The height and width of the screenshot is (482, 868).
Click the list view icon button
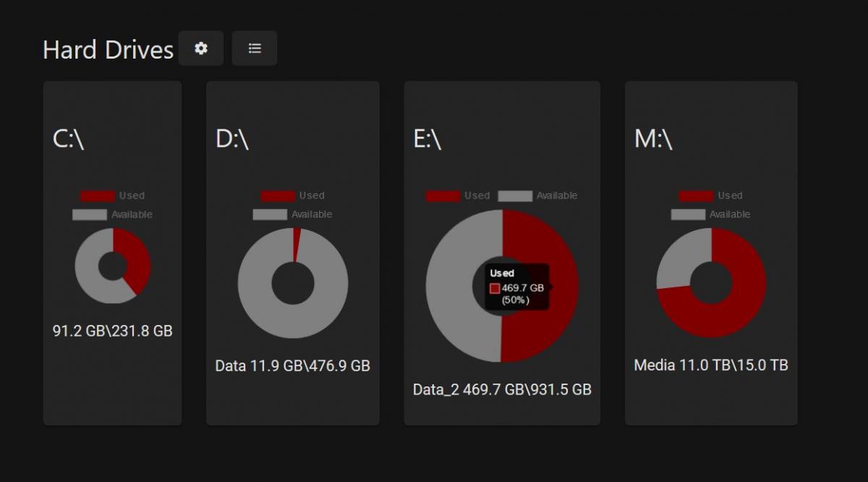[x=255, y=48]
